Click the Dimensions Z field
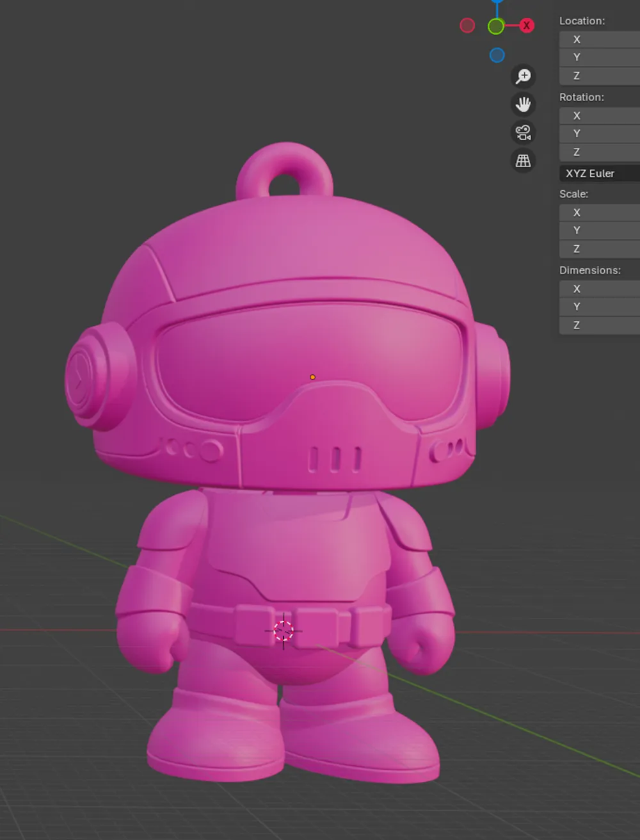 tap(600, 325)
